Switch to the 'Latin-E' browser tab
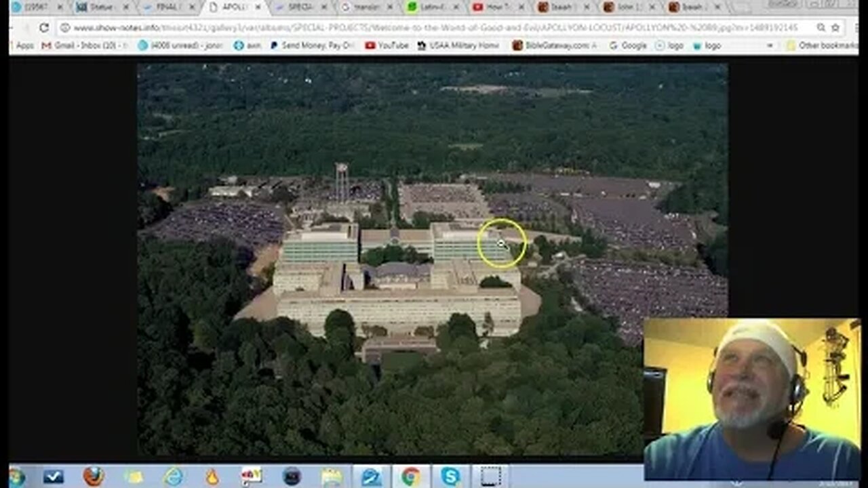Viewport: 868px width, 488px height. click(432, 7)
